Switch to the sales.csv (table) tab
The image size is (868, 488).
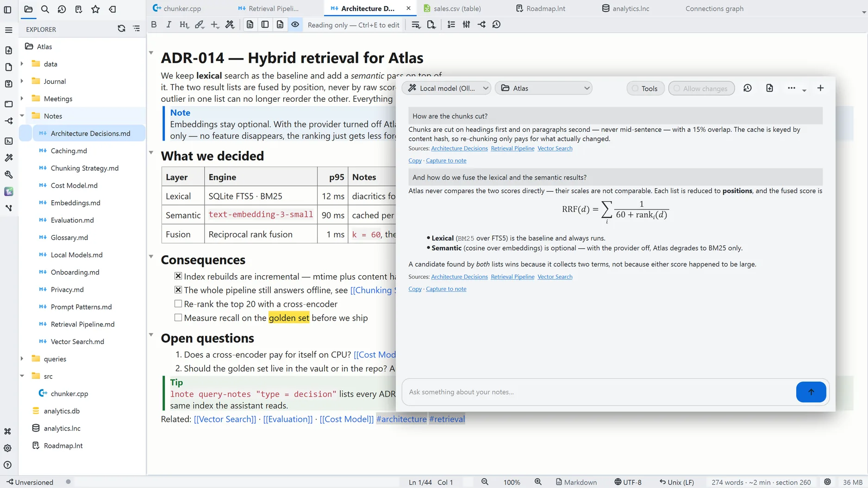point(452,8)
